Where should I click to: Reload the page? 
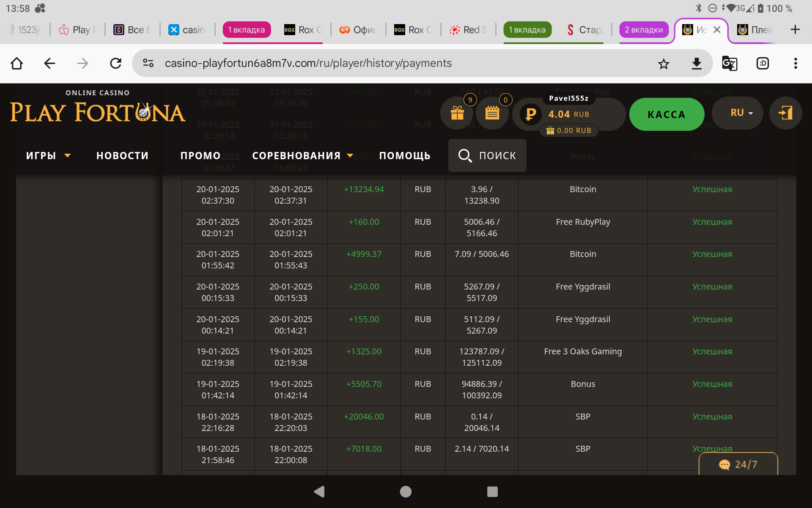click(115, 63)
